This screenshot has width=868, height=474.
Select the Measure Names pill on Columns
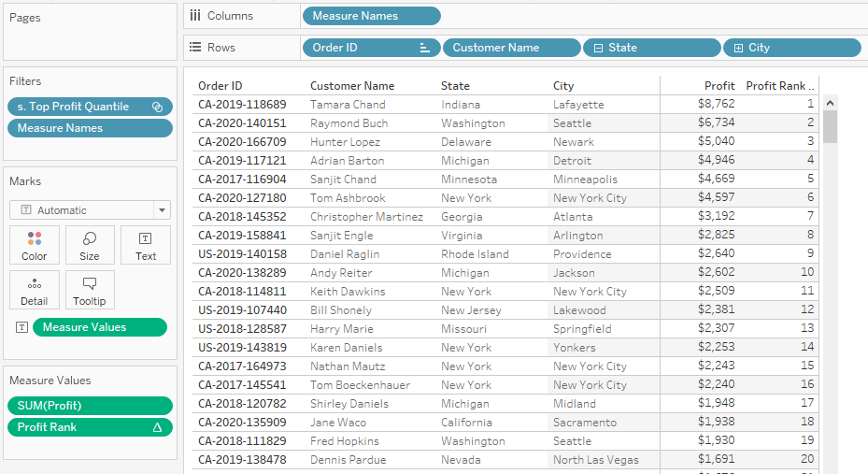pos(372,16)
